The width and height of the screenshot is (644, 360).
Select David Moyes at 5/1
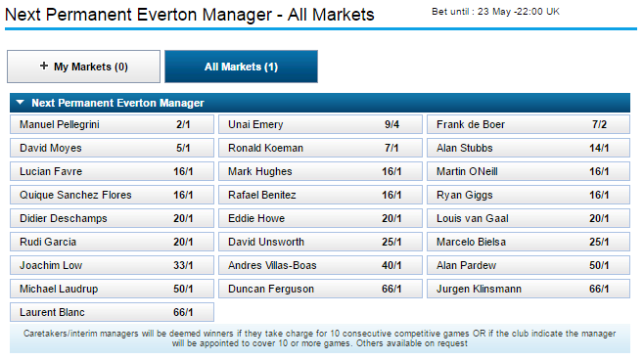tap(113, 148)
